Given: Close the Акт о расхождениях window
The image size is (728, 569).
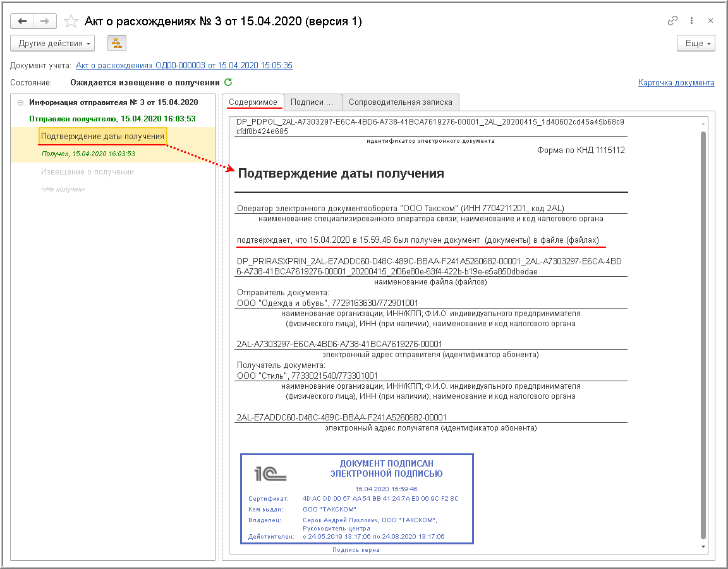Looking at the screenshot, I should click(x=710, y=20).
